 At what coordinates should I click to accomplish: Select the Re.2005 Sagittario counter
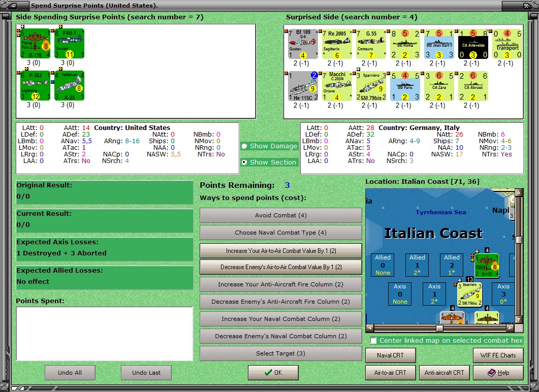click(x=337, y=44)
